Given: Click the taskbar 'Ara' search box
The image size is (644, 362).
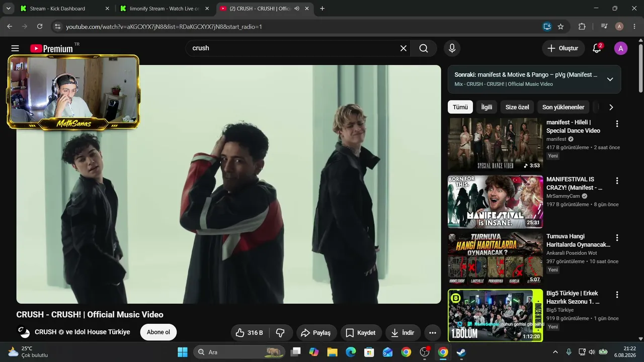Looking at the screenshot, I should [x=239, y=352].
